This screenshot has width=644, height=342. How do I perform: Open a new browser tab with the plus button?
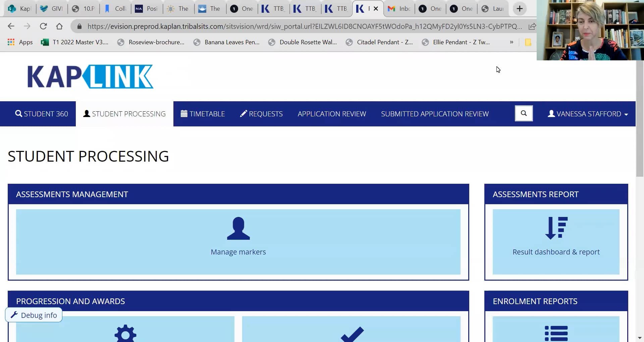click(519, 8)
